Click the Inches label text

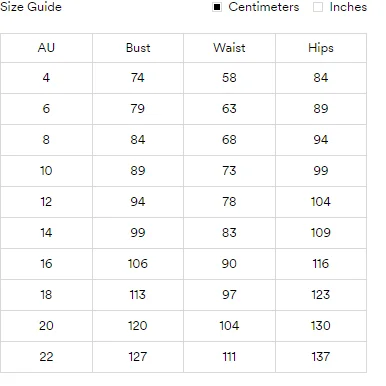coord(348,7)
